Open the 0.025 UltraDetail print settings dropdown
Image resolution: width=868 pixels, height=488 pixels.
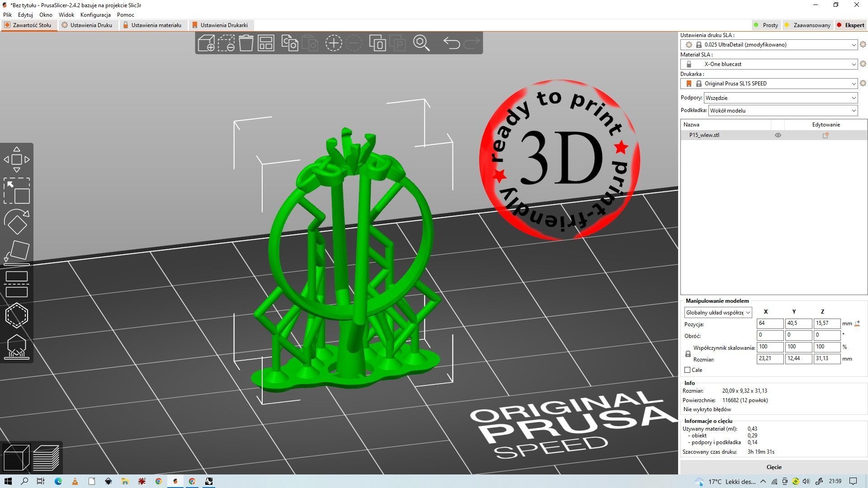coord(769,45)
